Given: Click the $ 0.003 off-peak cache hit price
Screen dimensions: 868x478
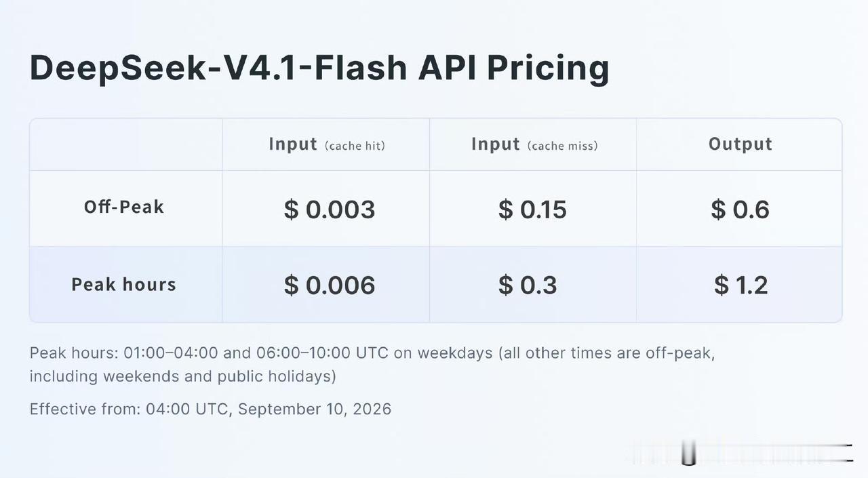Looking at the screenshot, I should [x=330, y=210].
